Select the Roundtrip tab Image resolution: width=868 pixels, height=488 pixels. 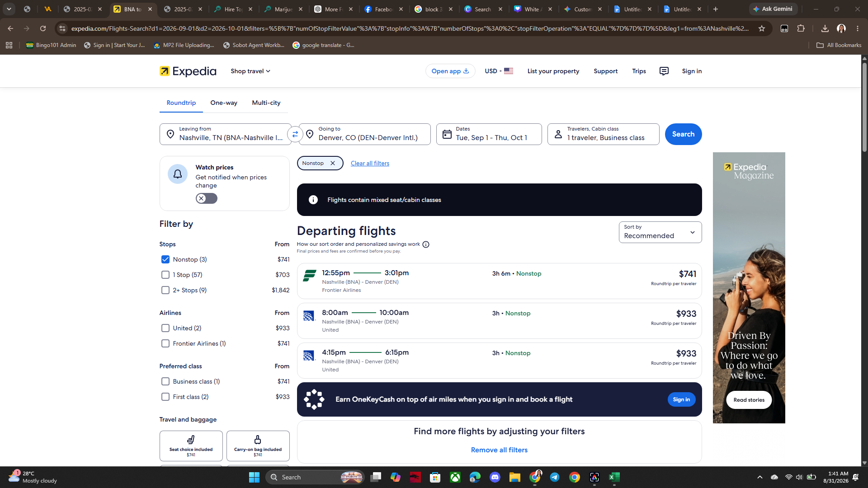(x=181, y=103)
